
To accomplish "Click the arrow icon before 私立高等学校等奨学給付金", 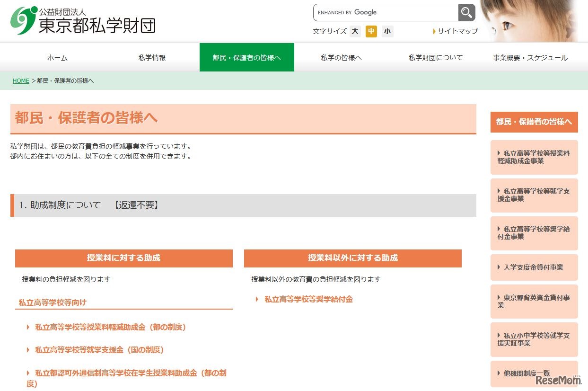I will [x=257, y=299].
